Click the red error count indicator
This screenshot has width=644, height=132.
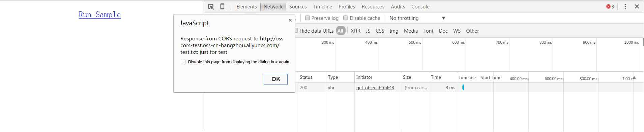610,7
